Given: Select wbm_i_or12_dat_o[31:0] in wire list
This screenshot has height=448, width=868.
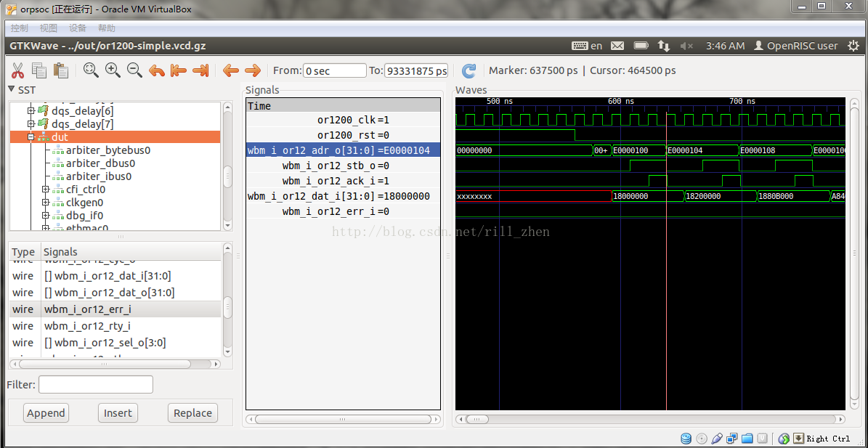Looking at the screenshot, I should click(115, 292).
